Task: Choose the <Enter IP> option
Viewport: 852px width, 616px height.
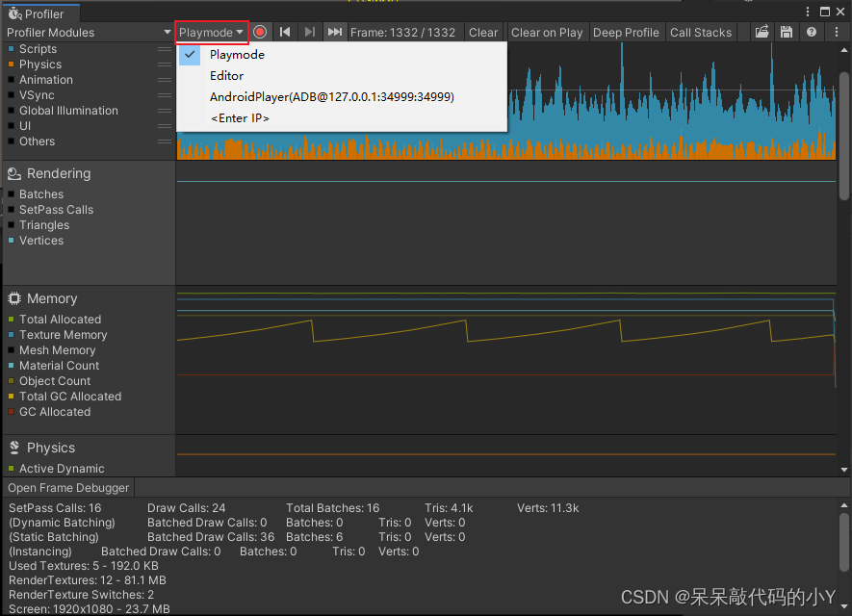Action: [342, 117]
